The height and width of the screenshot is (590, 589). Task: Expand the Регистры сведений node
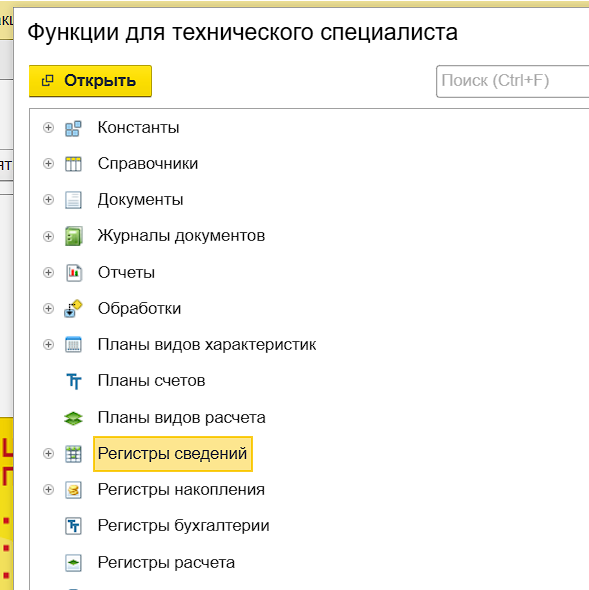tap(48, 453)
